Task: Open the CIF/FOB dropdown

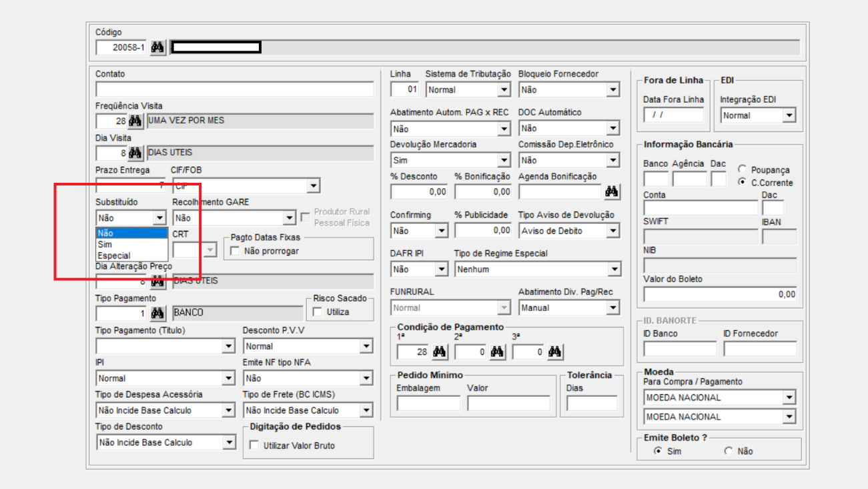Action: click(313, 186)
